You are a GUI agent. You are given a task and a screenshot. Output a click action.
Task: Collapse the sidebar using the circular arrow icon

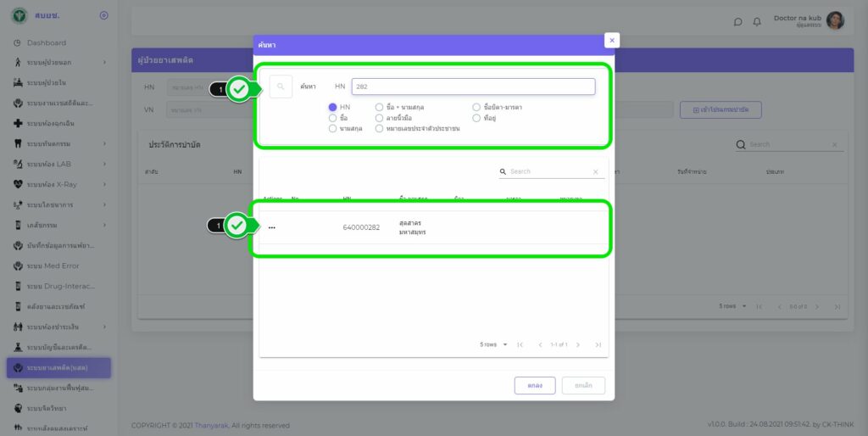click(x=103, y=15)
